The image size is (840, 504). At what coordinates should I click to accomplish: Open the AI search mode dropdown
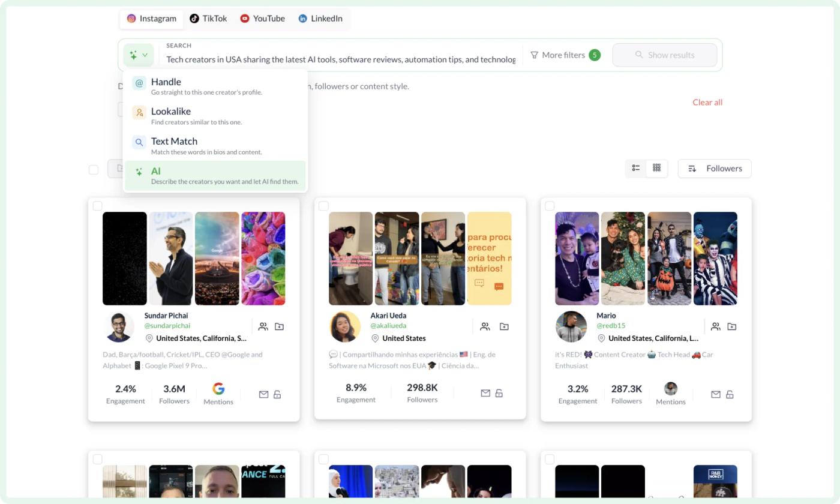[x=139, y=55]
